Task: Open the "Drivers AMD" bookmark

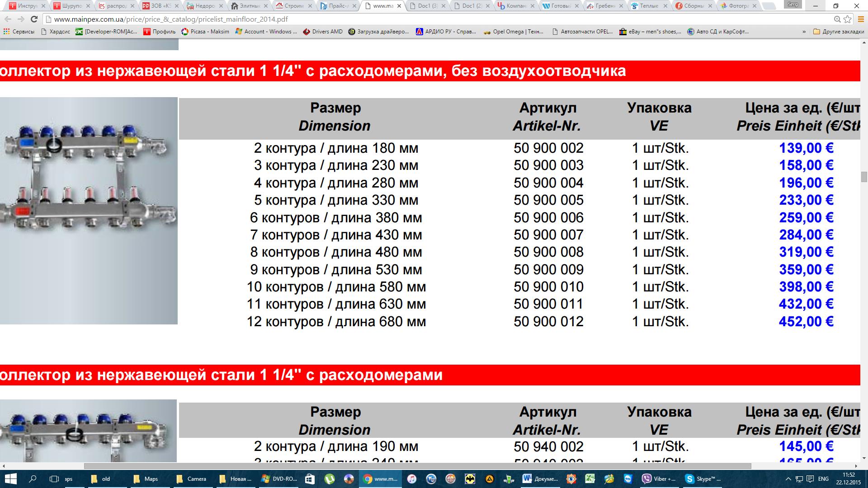Action: [323, 32]
